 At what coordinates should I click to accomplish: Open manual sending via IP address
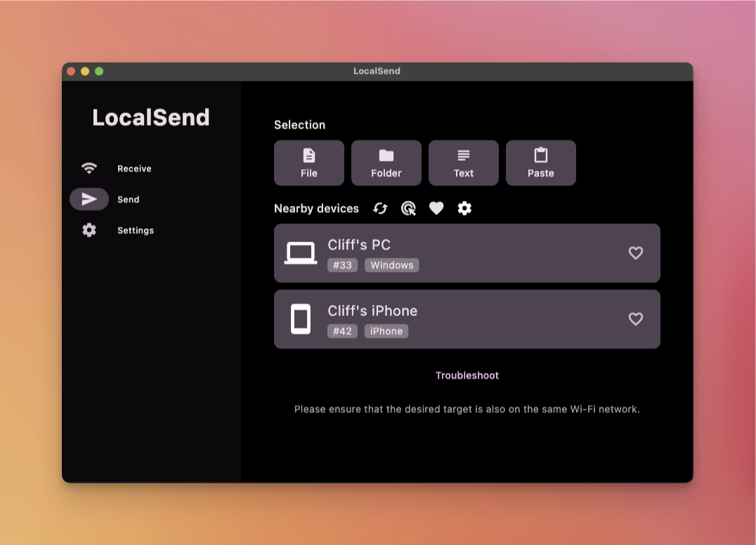(408, 209)
